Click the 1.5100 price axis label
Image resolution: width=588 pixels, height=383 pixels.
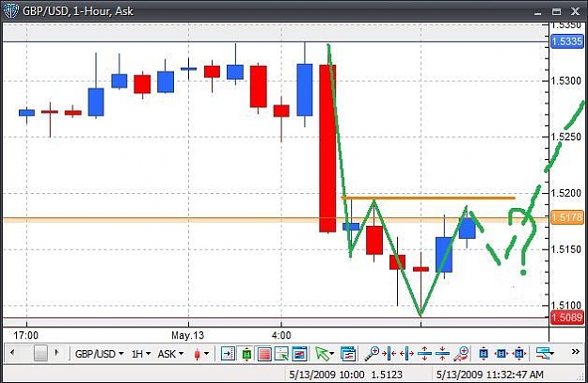[565, 305]
